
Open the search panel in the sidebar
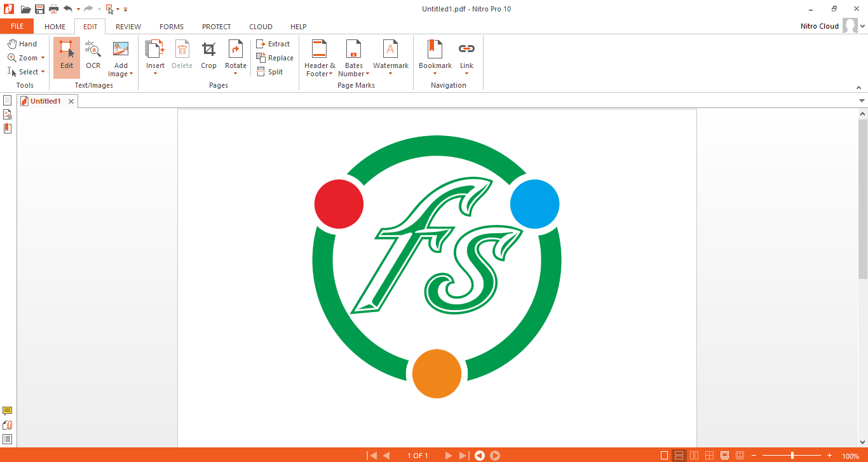[8, 114]
